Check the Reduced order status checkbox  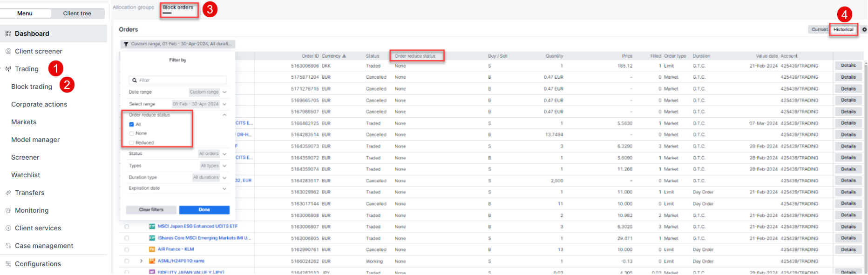pyautogui.click(x=132, y=143)
